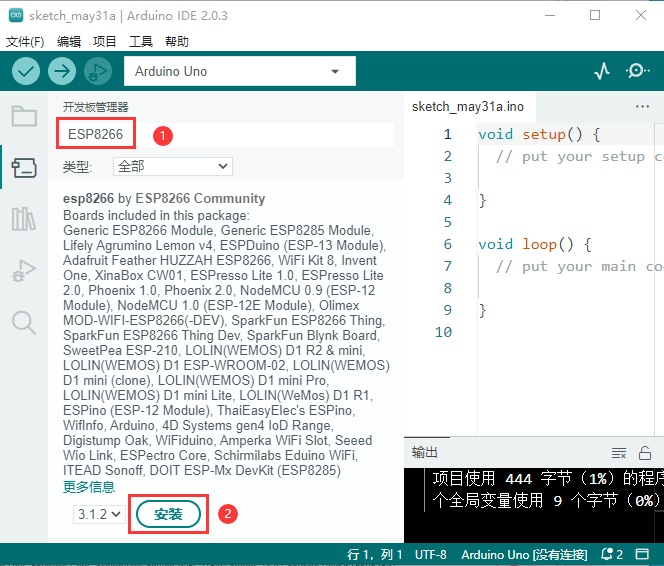Close the Arduino IDE window

[641, 16]
